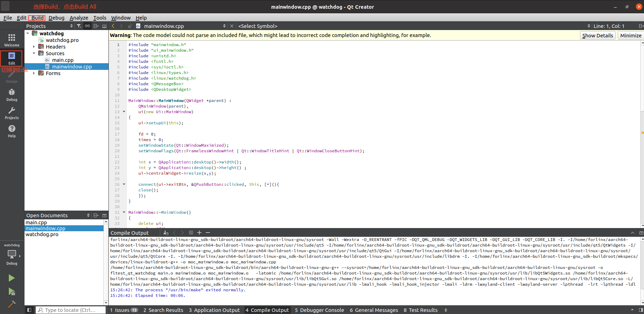Fold the destructor at line 31
The image size is (644, 314).
[x=124, y=212]
